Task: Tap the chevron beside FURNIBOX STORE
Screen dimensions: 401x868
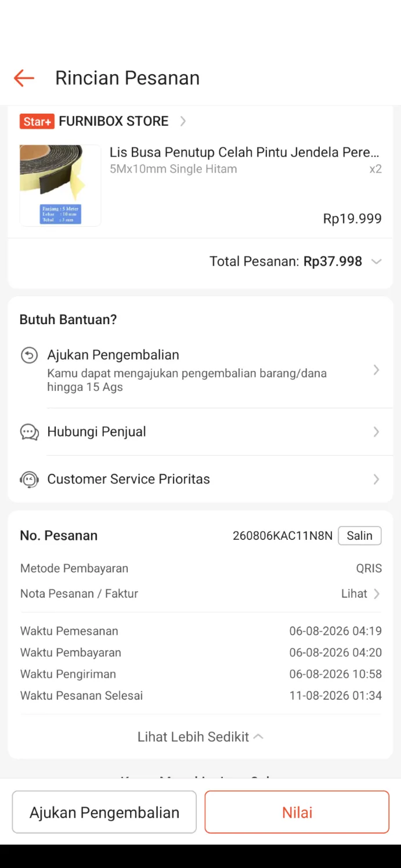Action: pyautogui.click(x=183, y=121)
